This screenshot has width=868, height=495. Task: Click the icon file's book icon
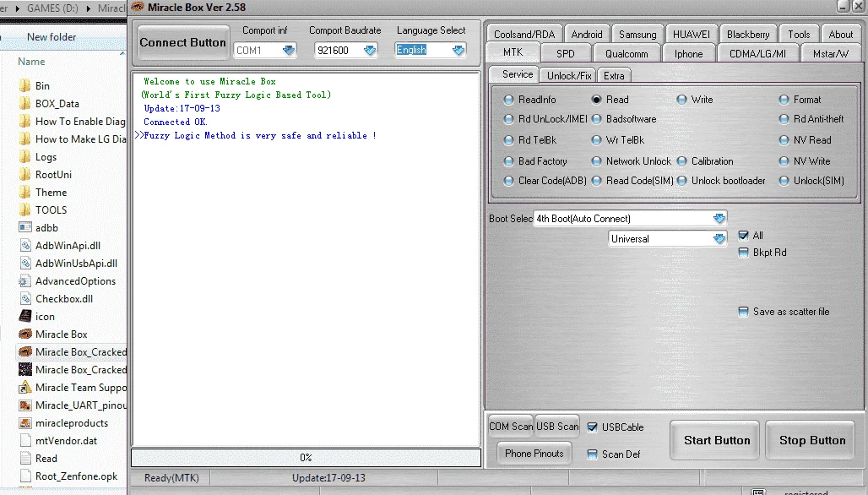(25, 316)
